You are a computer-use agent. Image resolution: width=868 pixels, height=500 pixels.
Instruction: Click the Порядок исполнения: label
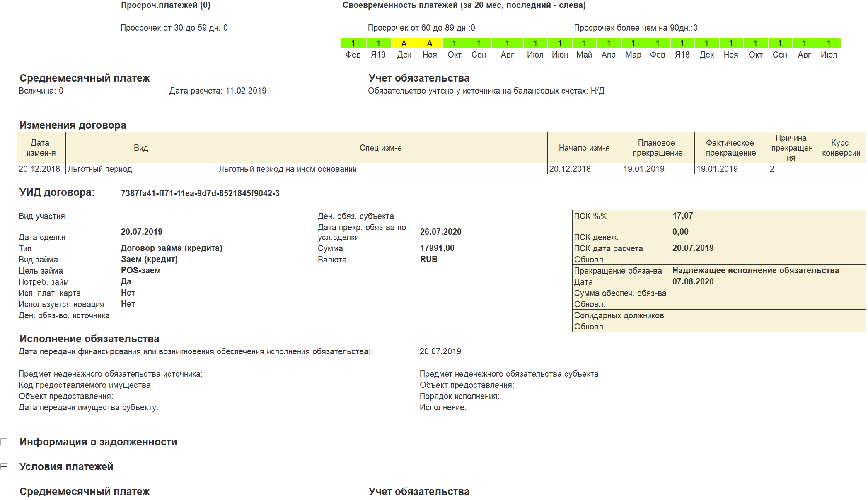tap(459, 396)
